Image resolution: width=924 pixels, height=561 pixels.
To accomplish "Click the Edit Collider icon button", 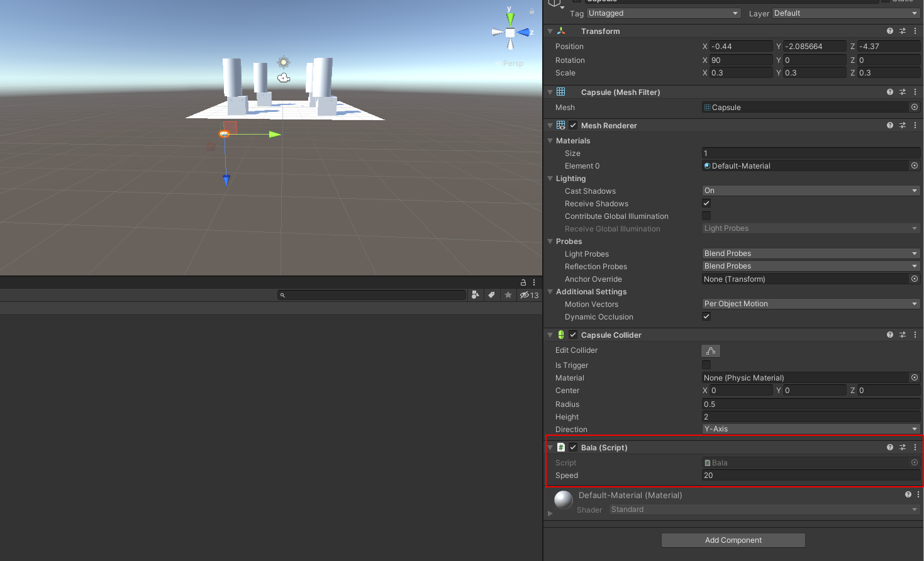I will pos(711,351).
